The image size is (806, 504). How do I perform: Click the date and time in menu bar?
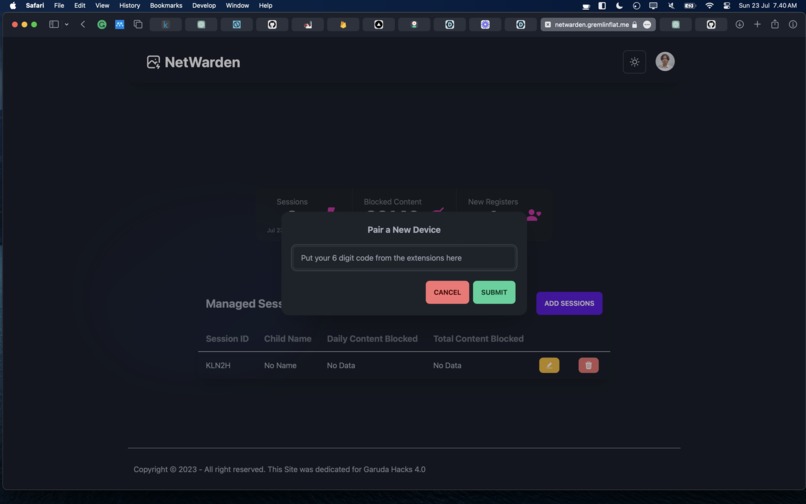767,6
